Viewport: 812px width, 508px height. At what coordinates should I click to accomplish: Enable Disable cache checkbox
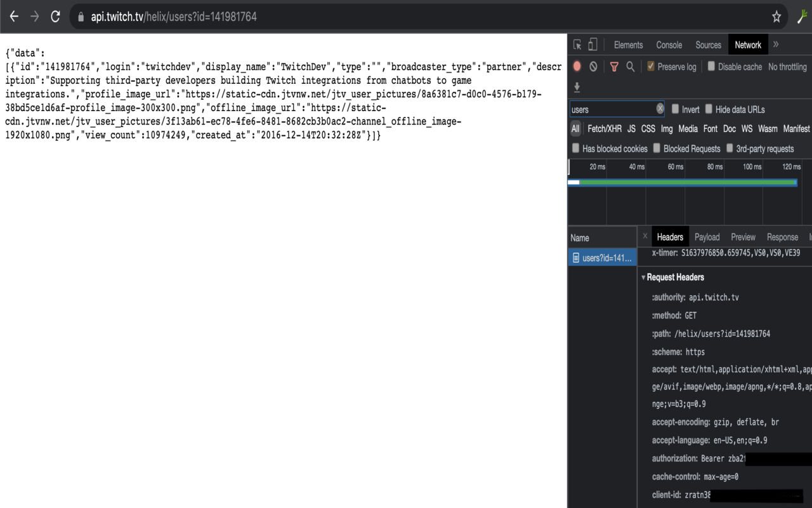(x=711, y=66)
